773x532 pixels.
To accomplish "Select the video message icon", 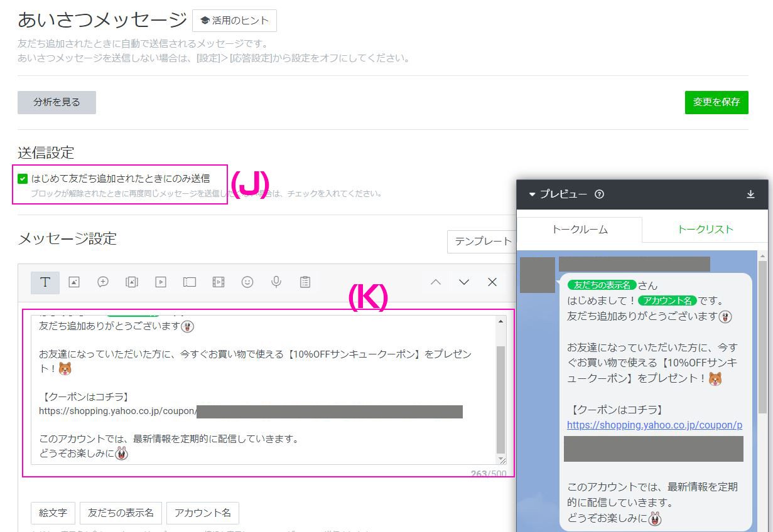I will pyautogui.click(x=161, y=282).
